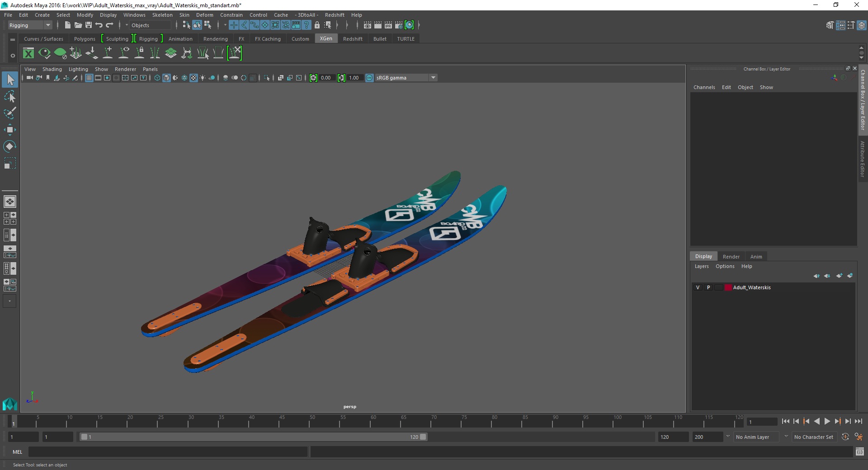This screenshot has height=470, width=868.
Task: Choose the Lasso select tool
Action: 10,97
